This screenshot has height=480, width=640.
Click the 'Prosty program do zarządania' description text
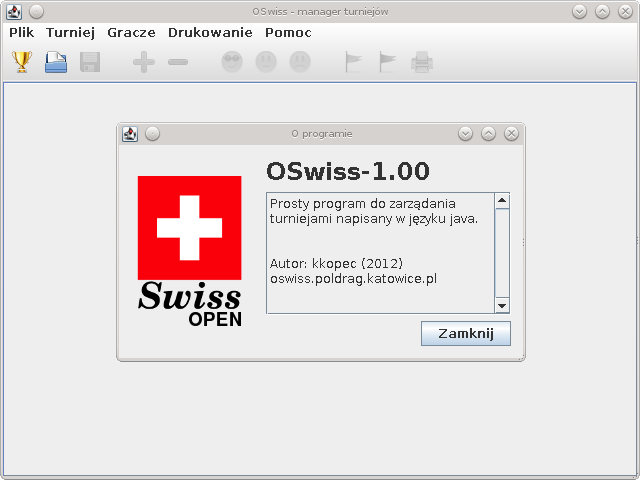tap(363, 204)
